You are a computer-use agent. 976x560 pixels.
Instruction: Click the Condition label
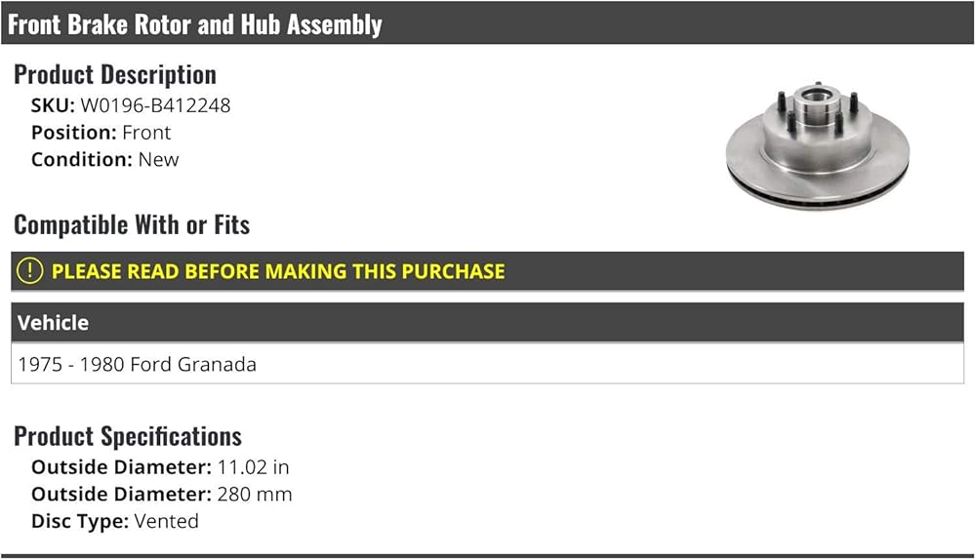[x=82, y=160]
